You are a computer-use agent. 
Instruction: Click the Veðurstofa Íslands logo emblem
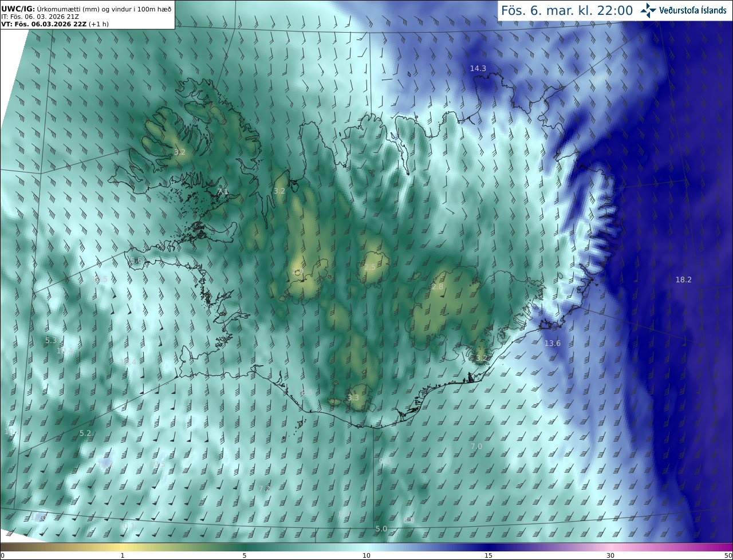[x=648, y=10]
